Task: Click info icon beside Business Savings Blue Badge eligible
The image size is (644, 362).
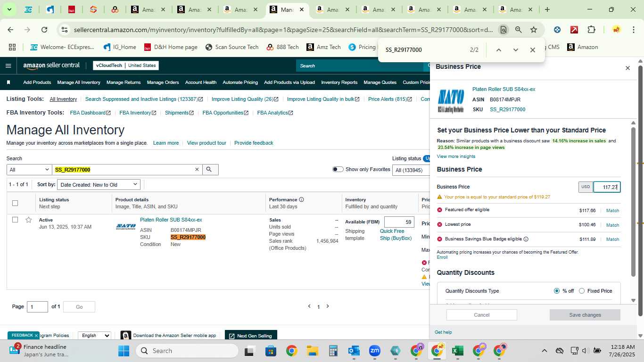Action: [x=526, y=239]
